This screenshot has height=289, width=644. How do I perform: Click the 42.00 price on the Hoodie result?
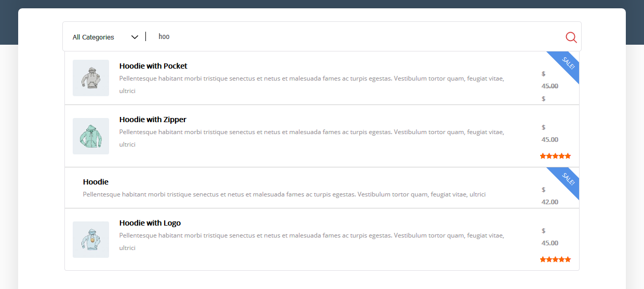pos(550,202)
